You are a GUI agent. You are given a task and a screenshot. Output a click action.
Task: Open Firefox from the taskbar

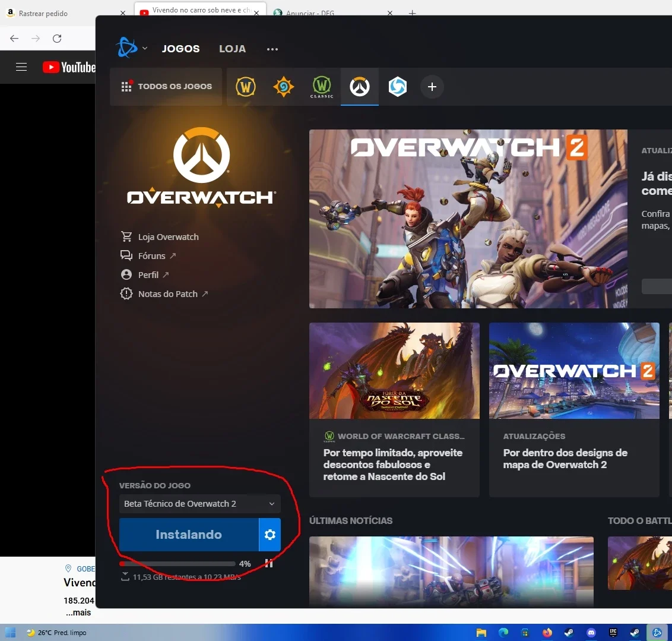547,633
